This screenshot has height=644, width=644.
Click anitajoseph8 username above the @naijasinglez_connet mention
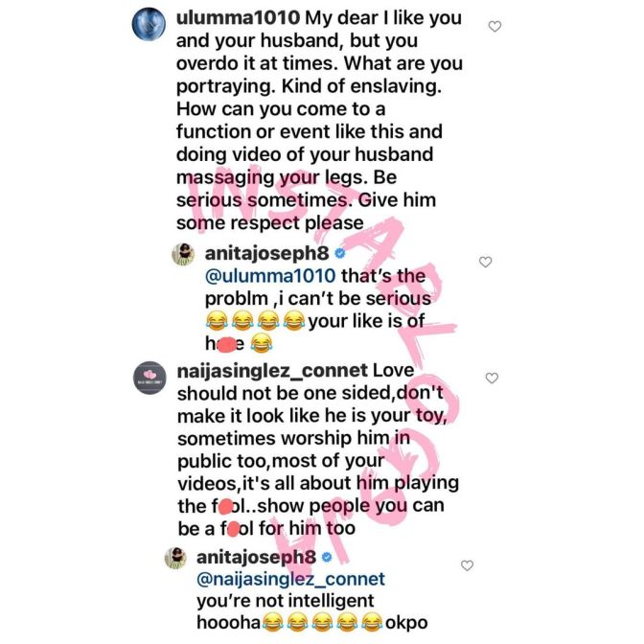257,558
